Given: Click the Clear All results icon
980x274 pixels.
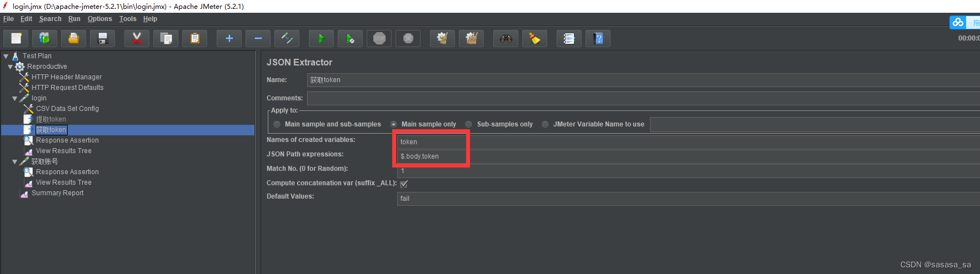Looking at the screenshot, I should (x=472, y=38).
